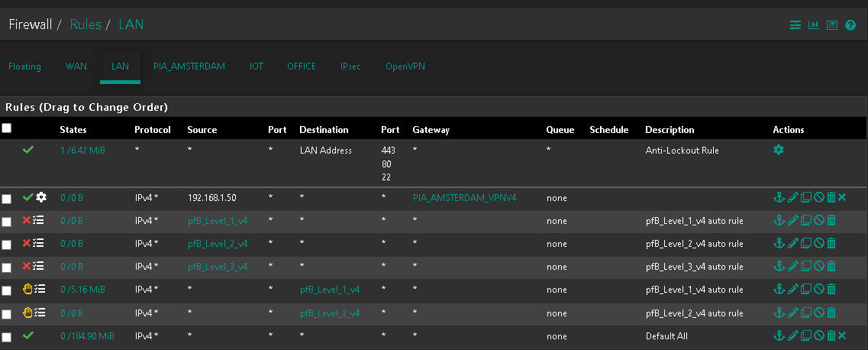Click the hand reject icon on pfB_Level_1_v4 destination rule
This screenshot has height=350, width=868.
coord(27,289)
